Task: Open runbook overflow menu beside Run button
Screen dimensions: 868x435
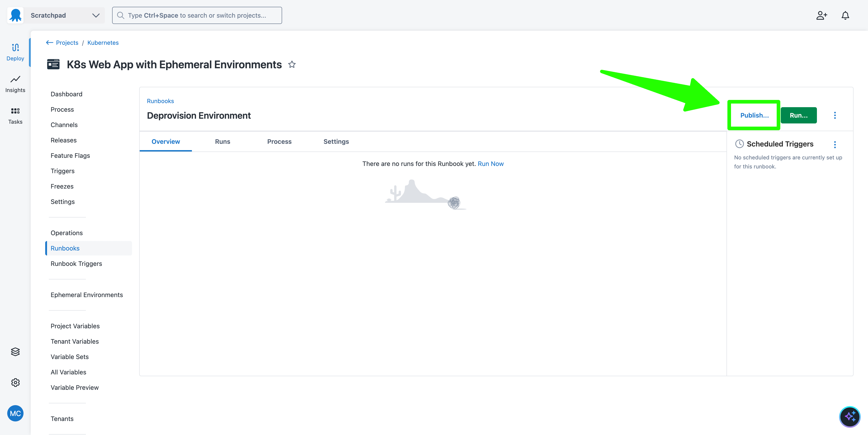Action: (x=835, y=115)
